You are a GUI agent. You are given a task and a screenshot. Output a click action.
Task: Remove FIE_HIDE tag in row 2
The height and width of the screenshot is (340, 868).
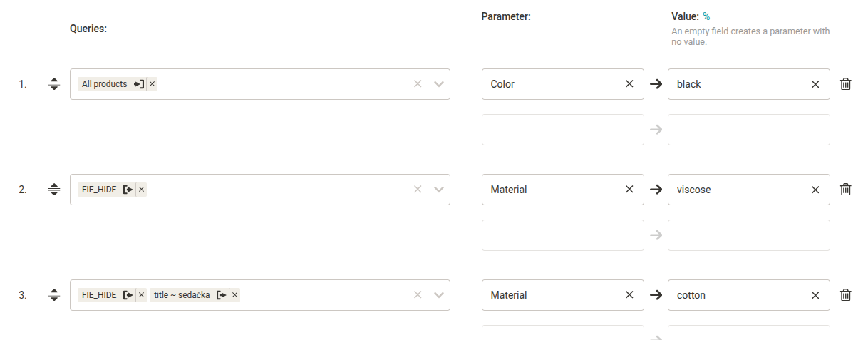pyautogui.click(x=142, y=190)
